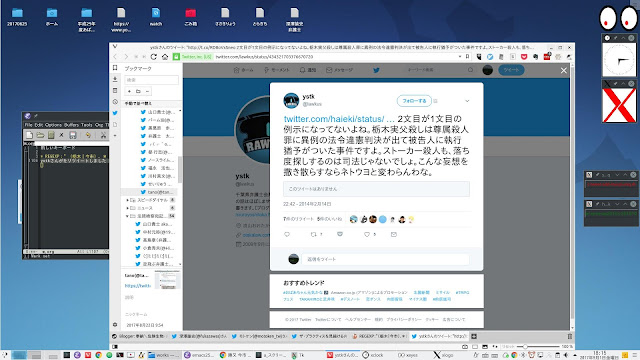
Task: Switch to the blogger browser tab
Action: pos(140,336)
